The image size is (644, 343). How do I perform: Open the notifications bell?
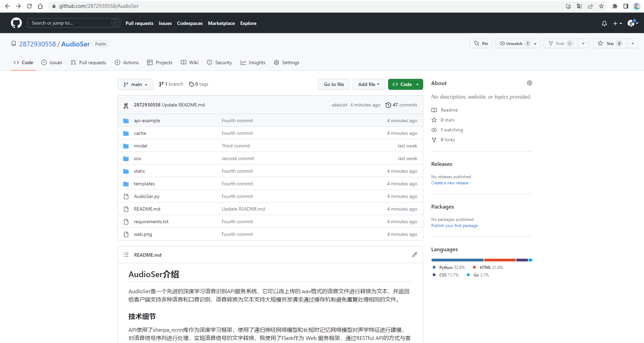[x=604, y=23]
